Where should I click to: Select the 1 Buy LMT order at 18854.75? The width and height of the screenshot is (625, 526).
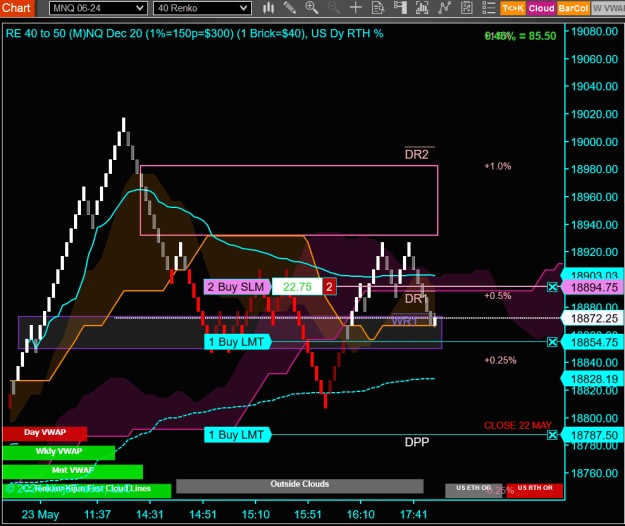(237, 342)
